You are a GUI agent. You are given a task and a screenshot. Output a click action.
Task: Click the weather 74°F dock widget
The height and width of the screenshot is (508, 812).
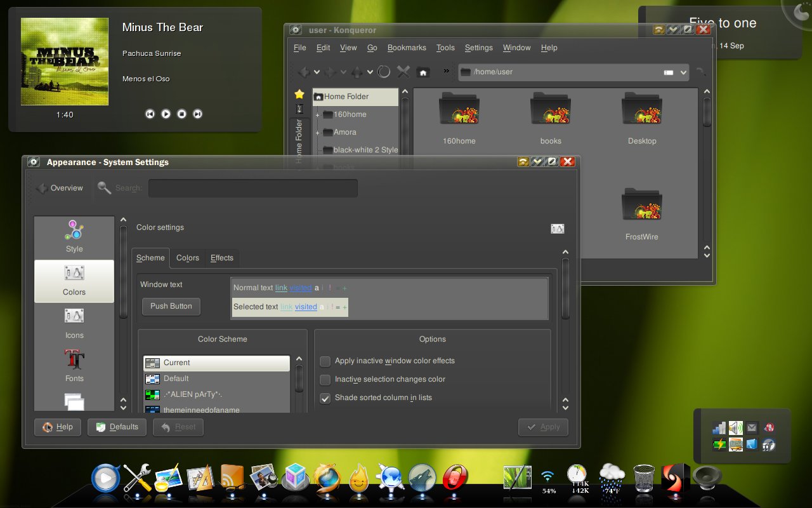tap(612, 479)
